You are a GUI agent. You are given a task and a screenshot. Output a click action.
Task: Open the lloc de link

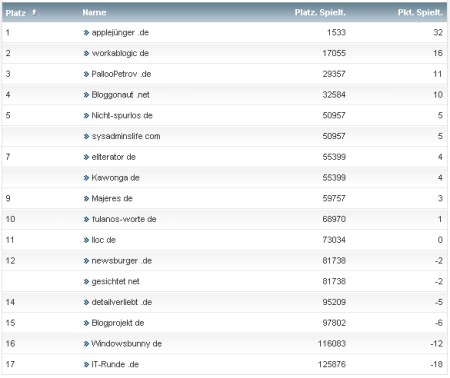(x=104, y=240)
